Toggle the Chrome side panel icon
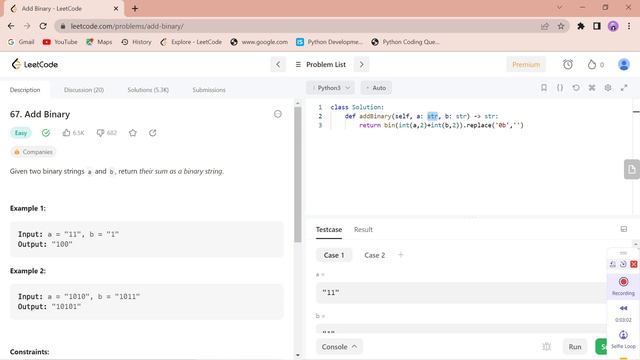Screen dimensions: 640x360 pyautogui.click(x=597, y=26)
